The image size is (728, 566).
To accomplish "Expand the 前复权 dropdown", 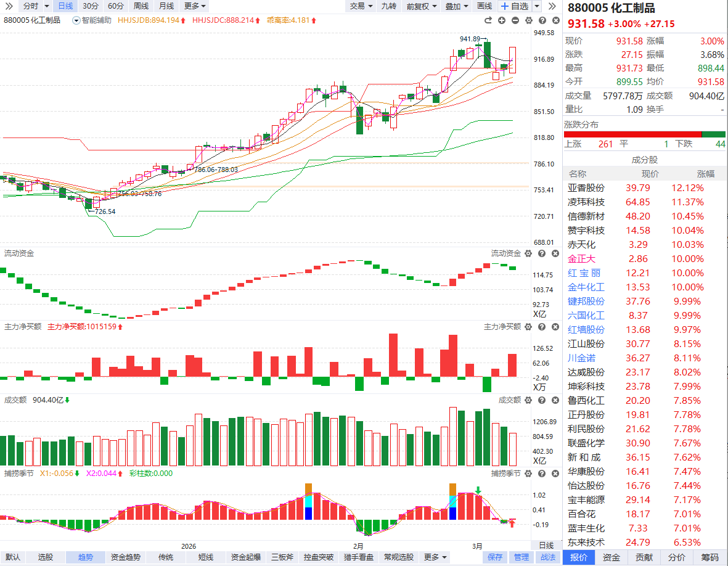I will point(422,6).
